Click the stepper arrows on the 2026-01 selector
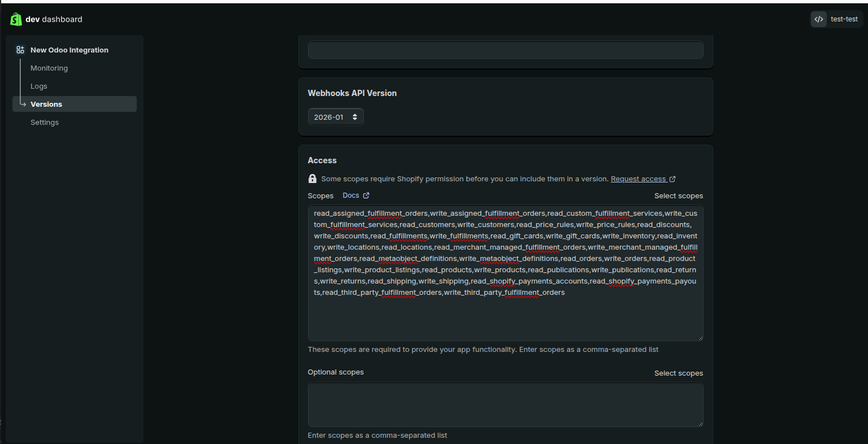This screenshot has width=868, height=444. (x=355, y=116)
